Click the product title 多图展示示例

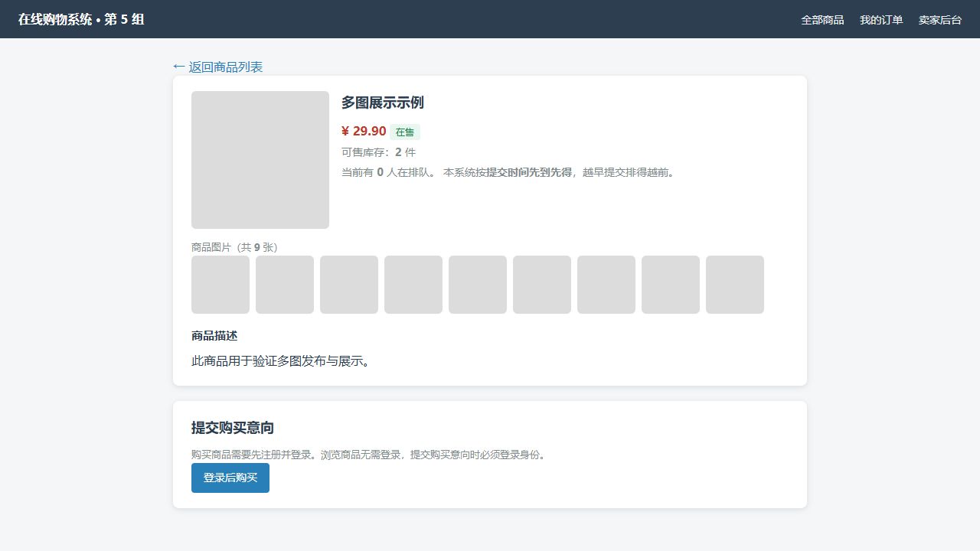click(383, 103)
